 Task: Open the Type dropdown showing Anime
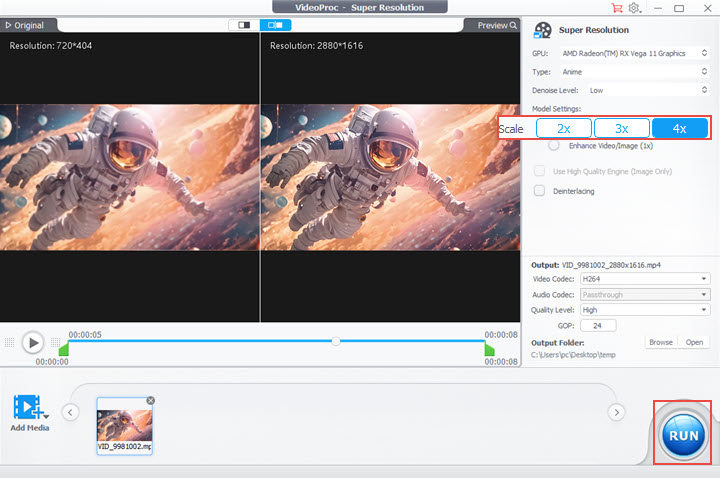(634, 72)
